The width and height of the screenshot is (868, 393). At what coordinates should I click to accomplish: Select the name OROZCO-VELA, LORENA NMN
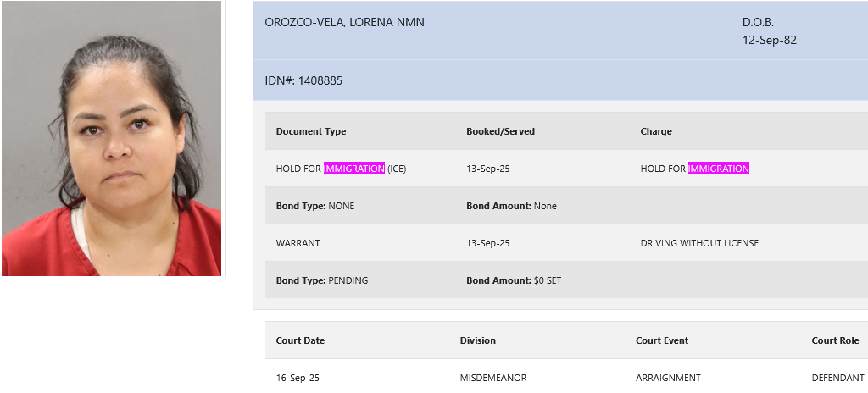[344, 23]
